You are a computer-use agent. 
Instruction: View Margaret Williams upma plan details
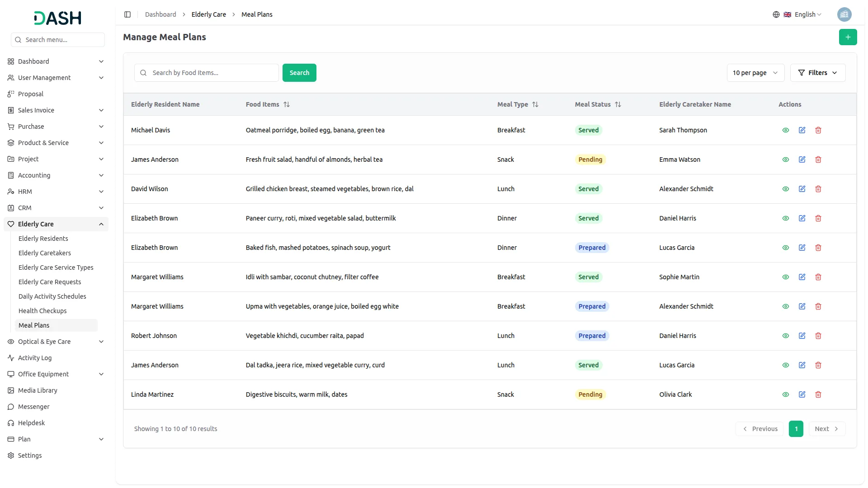point(785,306)
